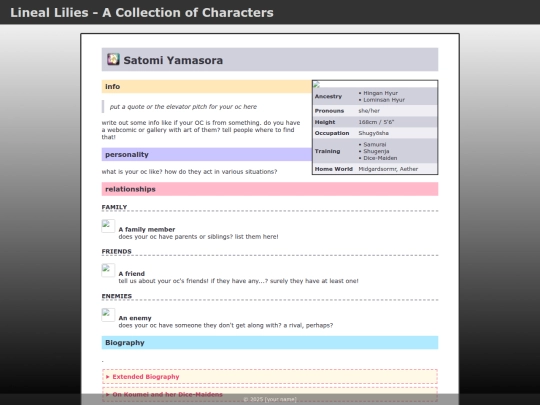The width and height of the screenshot is (540, 405).
Task: Click the personality section header
Action: pyautogui.click(x=207, y=154)
